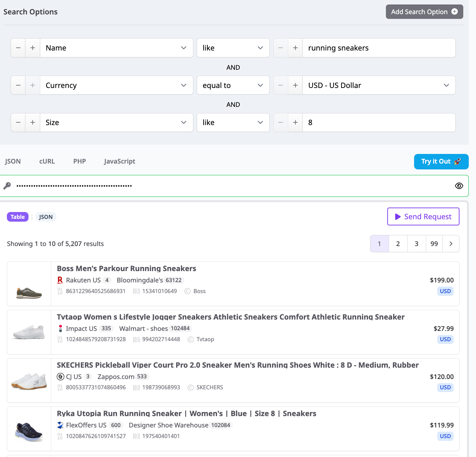Go to results page 2
Screen dimensions: 476x457
398,244
